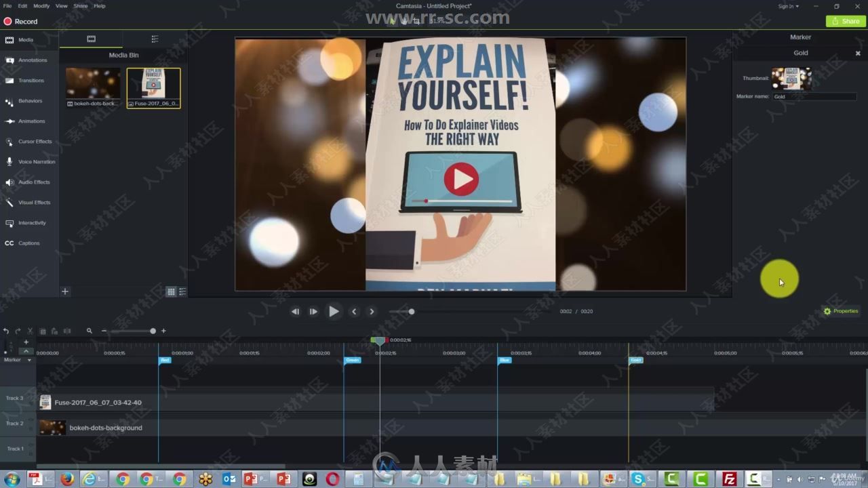This screenshot has height=488, width=868.
Task: Click the Redo icon on timeline toolbar
Action: (x=18, y=331)
